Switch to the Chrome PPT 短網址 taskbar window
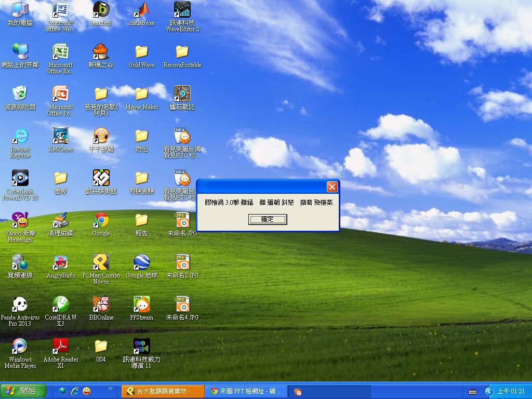 tap(246, 391)
